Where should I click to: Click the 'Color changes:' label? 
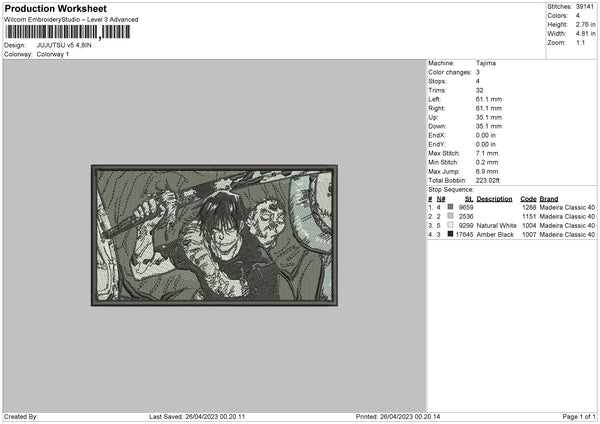tap(450, 72)
